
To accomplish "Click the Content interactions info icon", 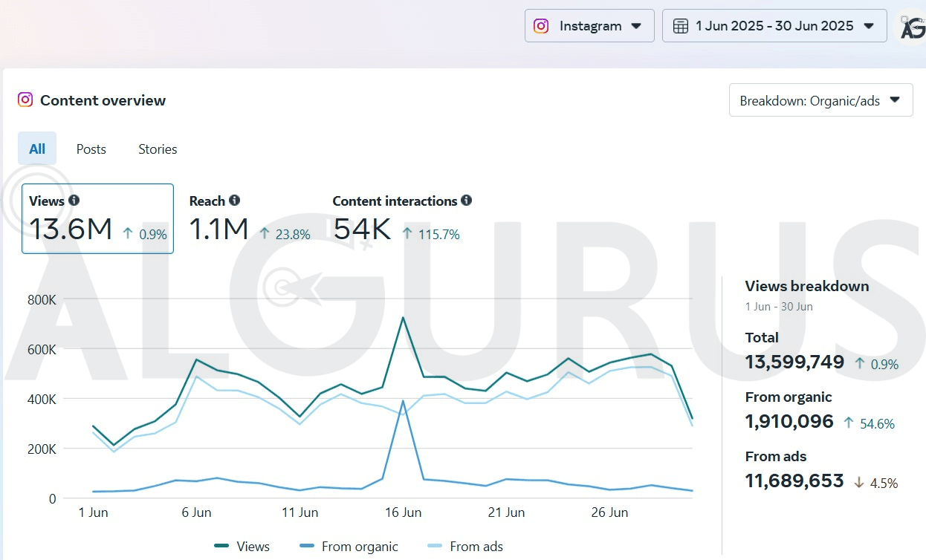I will (467, 201).
